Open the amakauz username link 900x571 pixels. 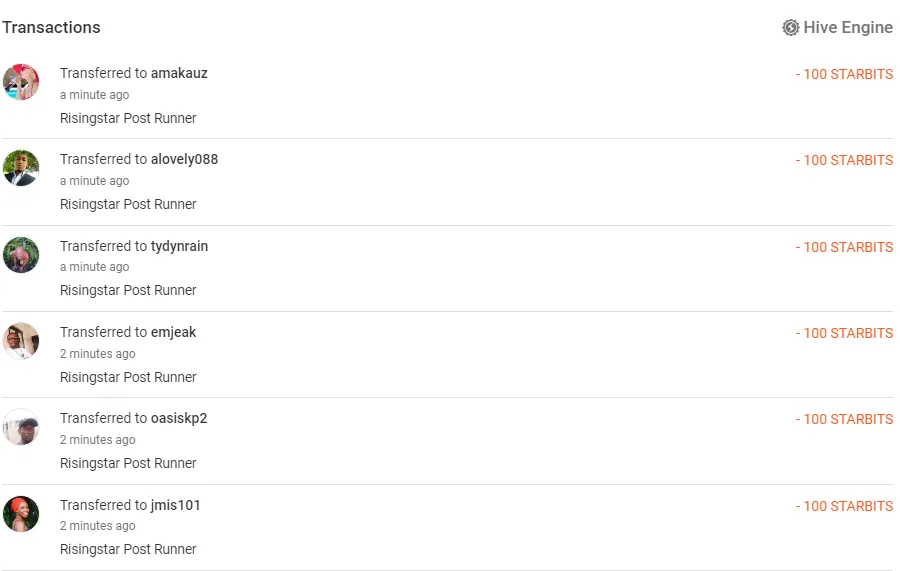pos(179,73)
